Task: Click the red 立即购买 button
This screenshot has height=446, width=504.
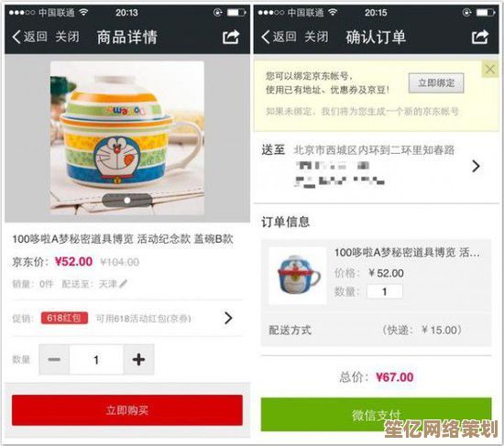Action: point(127,410)
